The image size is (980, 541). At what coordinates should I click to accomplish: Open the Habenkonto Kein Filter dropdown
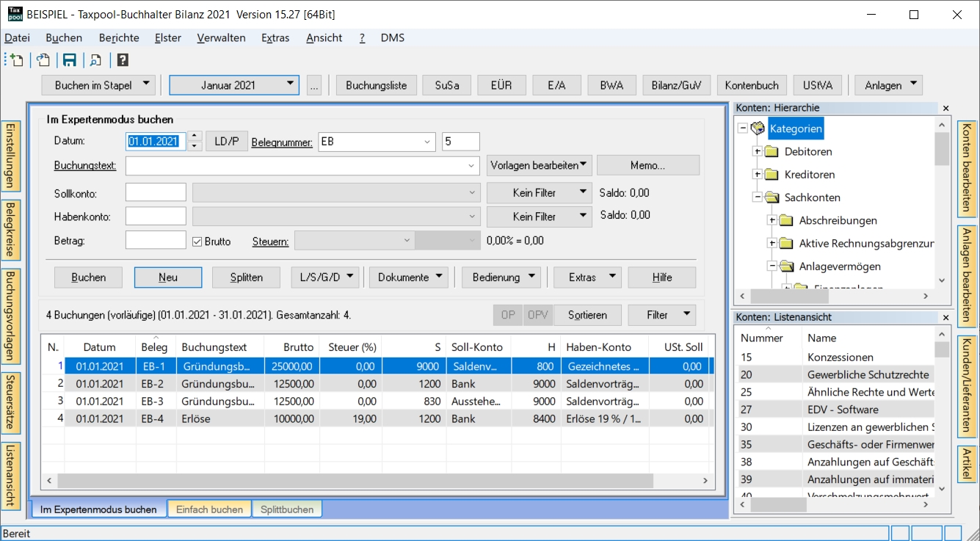coord(540,217)
